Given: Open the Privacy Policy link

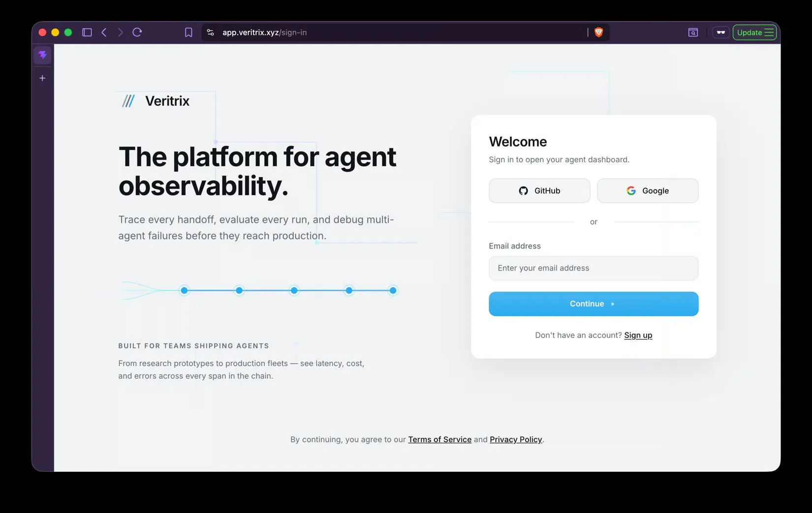Looking at the screenshot, I should tap(516, 440).
